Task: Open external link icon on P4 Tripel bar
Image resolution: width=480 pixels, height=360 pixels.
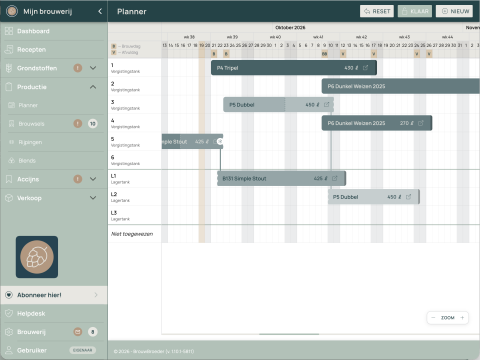Action: [365, 68]
